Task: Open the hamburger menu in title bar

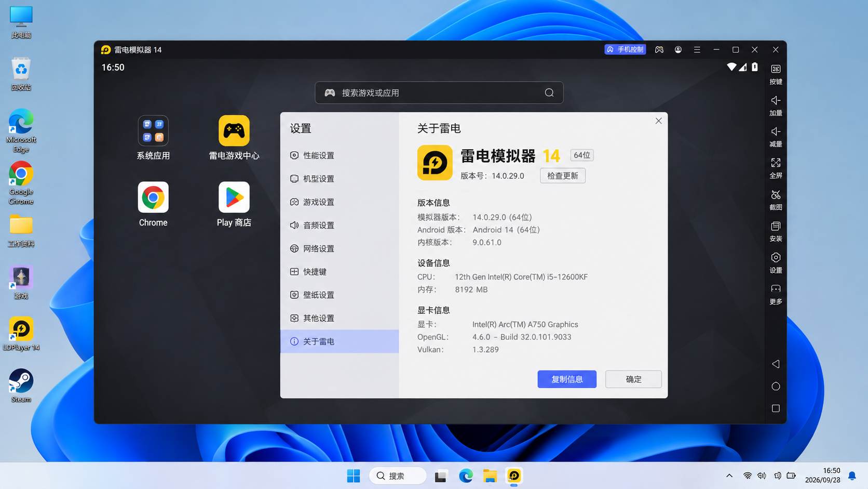Action: coord(697,49)
